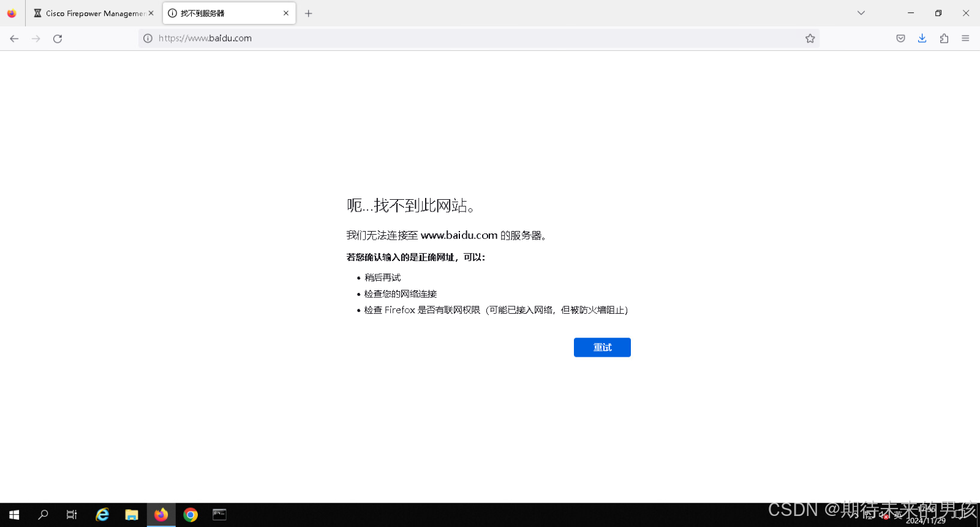
Task: Open taskbar search
Action: point(43,515)
